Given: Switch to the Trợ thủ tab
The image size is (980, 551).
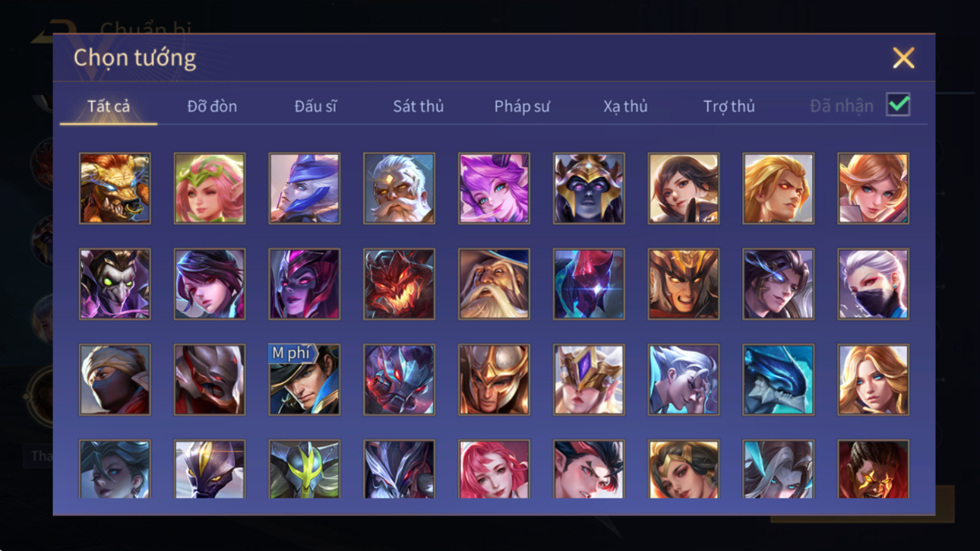Looking at the screenshot, I should click(x=729, y=106).
